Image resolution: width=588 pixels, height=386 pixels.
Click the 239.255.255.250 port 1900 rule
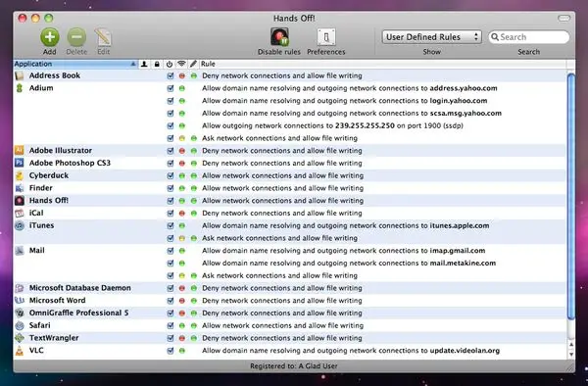click(332, 125)
